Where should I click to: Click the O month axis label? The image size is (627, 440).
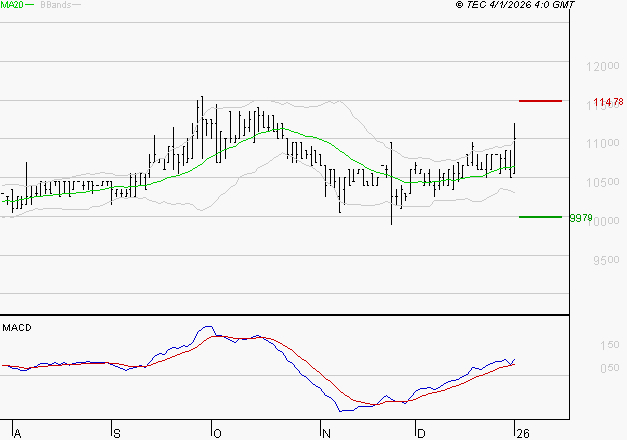point(217,434)
